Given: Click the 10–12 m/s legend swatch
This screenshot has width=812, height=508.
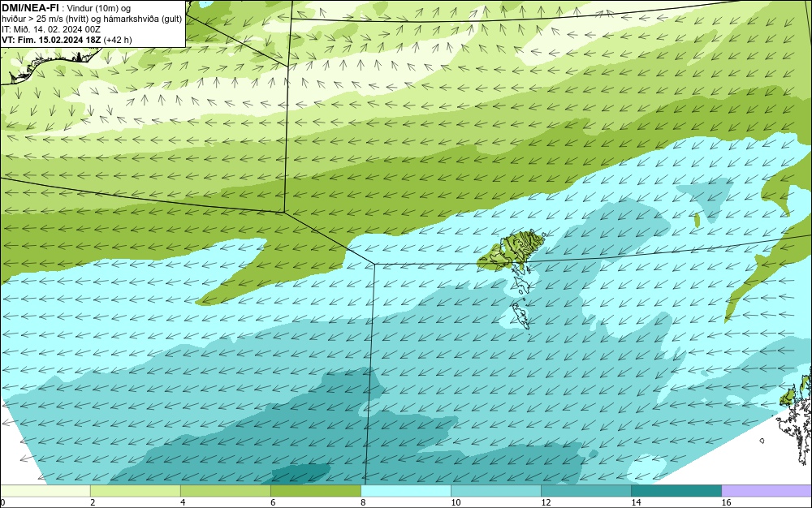Looking at the screenshot, I should point(495,490).
